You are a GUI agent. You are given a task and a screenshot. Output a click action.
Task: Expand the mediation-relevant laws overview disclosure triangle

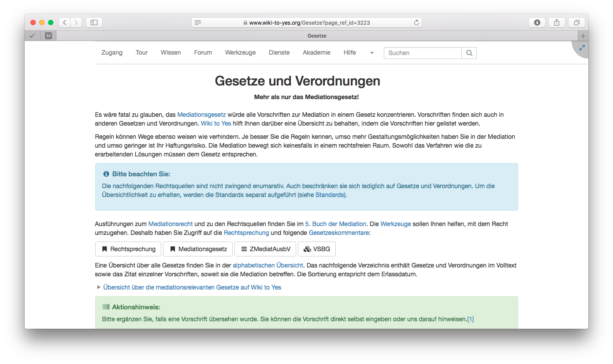coord(99,287)
